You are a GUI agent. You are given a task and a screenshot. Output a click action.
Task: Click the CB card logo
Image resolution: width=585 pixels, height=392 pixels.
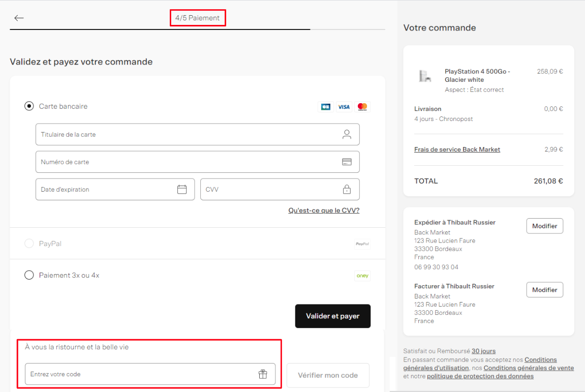[x=325, y=107]
